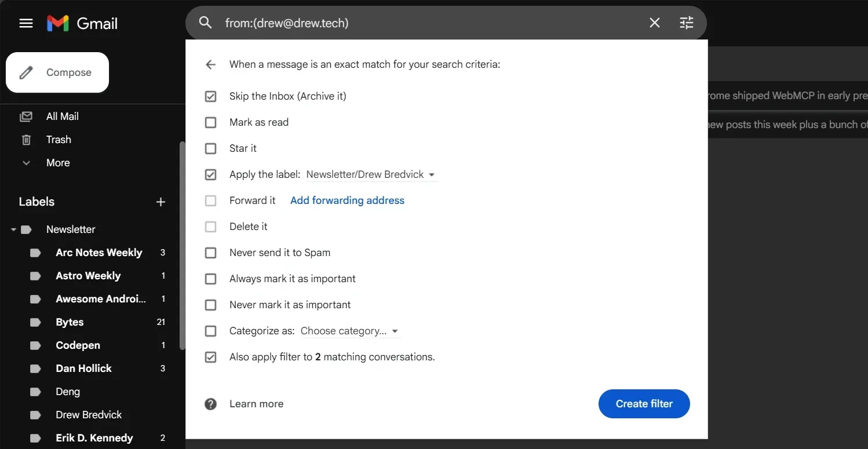868x449 pixels.
Task: Check the Delete it box
Action: (x=210, y=227)
